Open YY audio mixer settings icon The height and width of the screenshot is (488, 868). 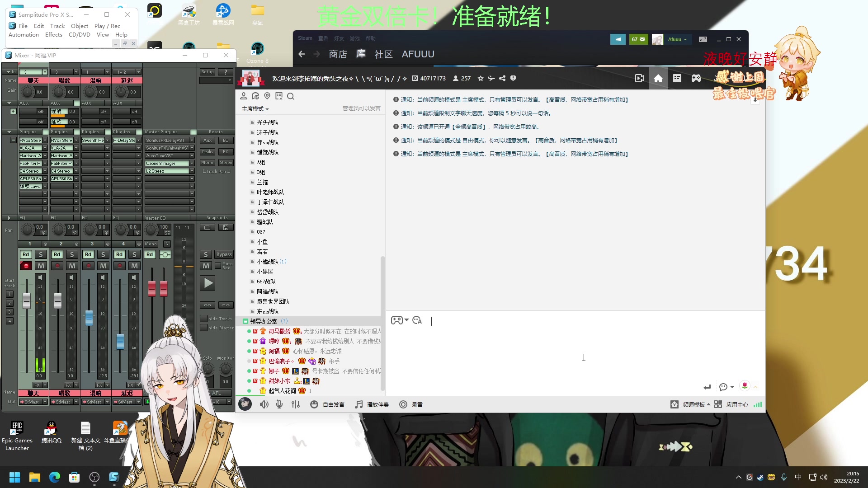(x=296, y=404)
